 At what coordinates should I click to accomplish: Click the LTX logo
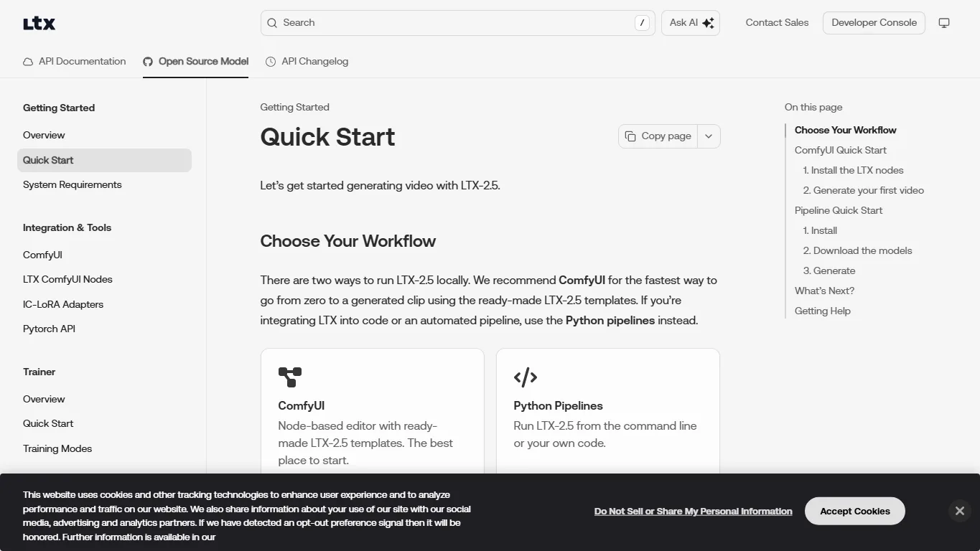click(39, 23)
